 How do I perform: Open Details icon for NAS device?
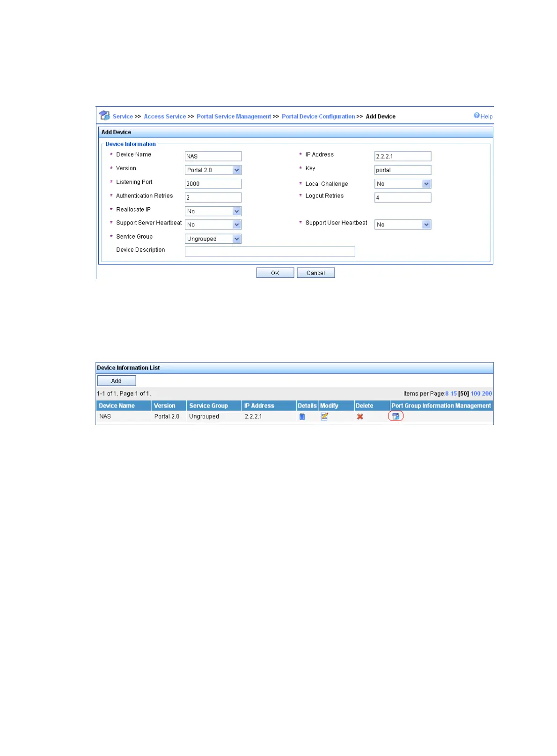pyautogui.click(x=302, y=416)
